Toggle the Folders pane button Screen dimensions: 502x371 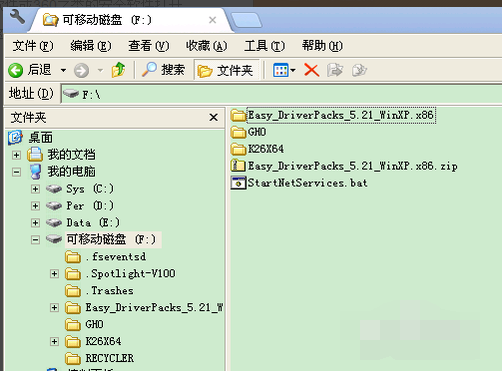coord(227,70)
